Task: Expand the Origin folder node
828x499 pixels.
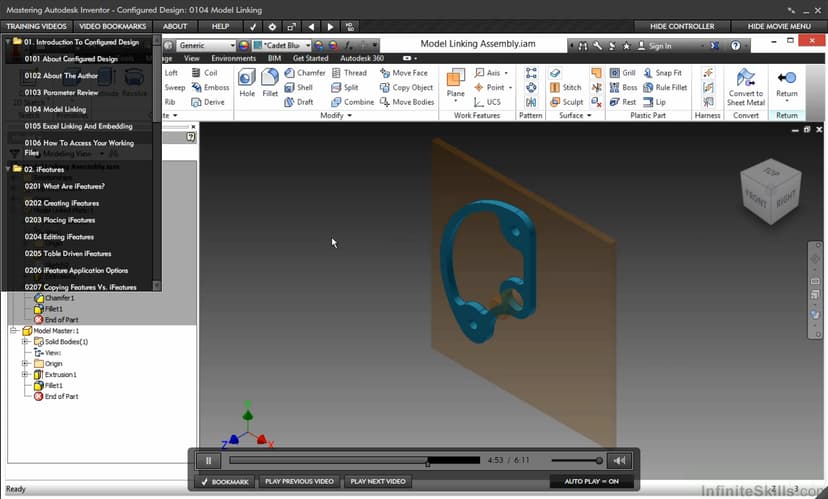Action: coord(24,364)
